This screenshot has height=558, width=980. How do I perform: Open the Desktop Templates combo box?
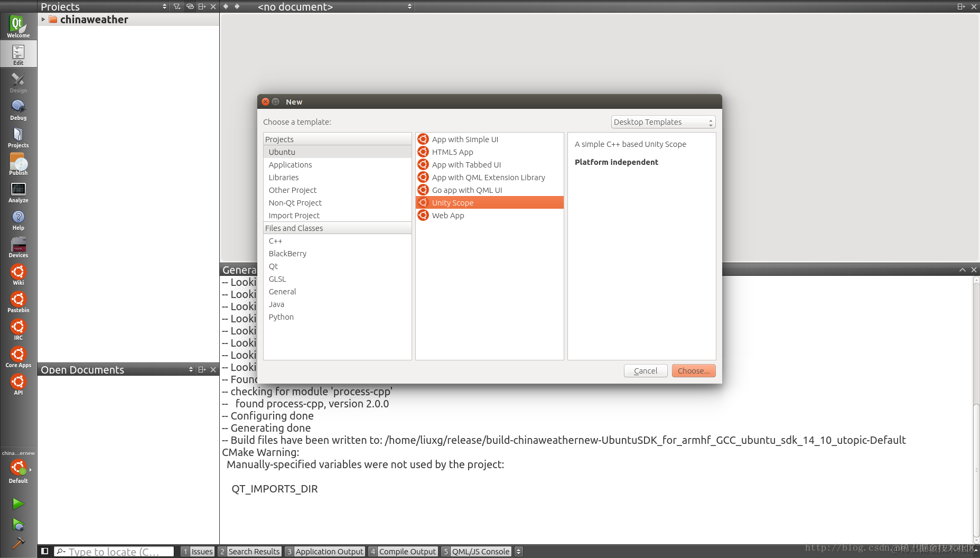663,122
